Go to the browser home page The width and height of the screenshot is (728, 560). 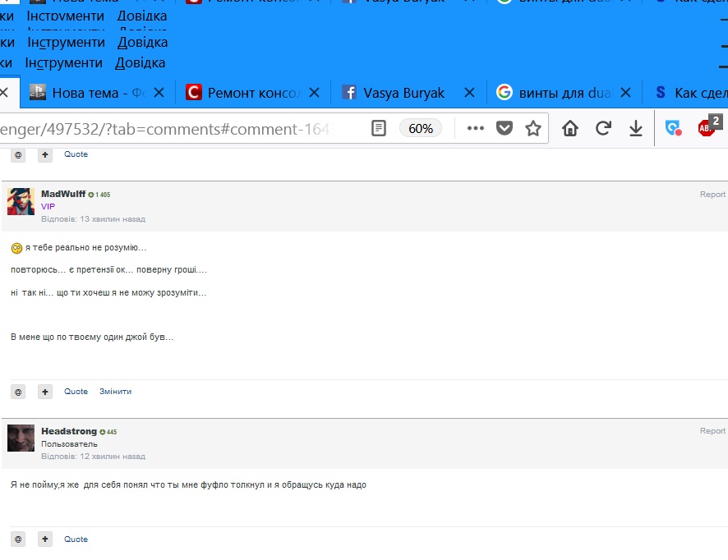pyautogui.click(x=570, y=128)
